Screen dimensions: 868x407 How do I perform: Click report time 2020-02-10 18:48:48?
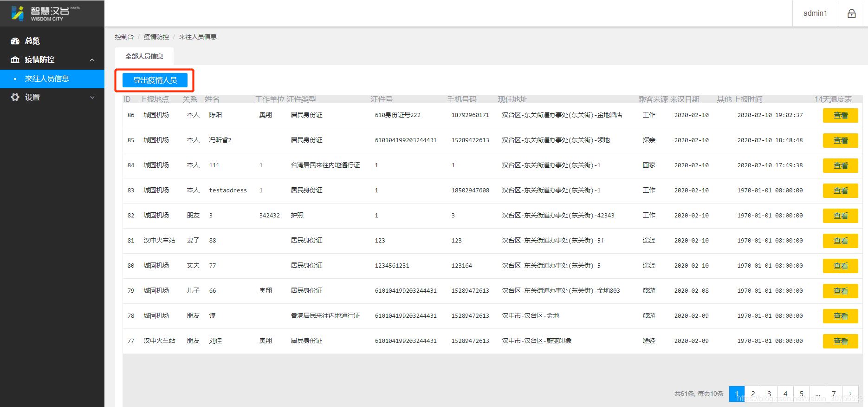tap(770, 140)
